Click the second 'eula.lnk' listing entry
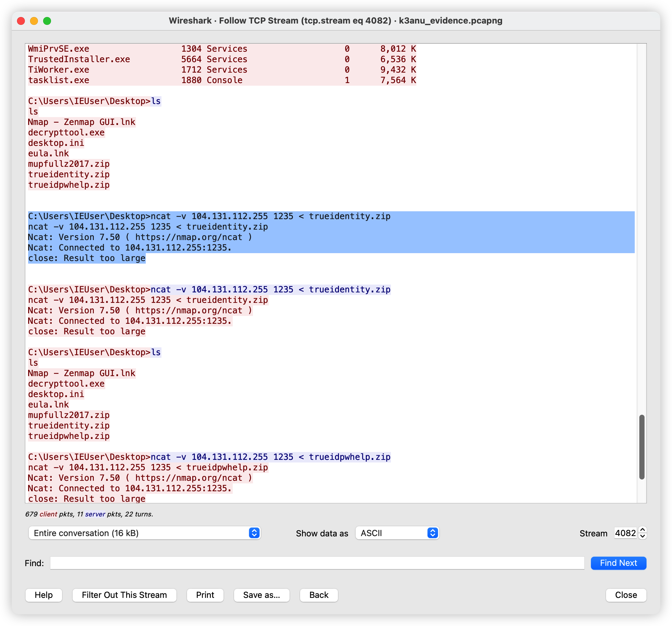The height and width of the screenshot is (626, 672). tap(48, 405)
